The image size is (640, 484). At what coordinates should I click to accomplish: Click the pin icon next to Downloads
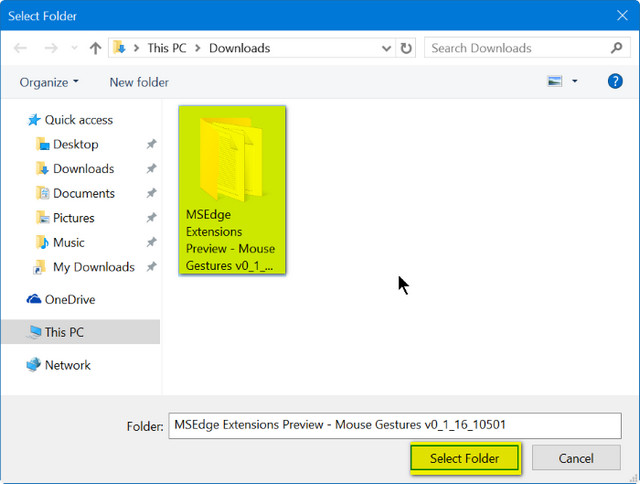[x=151, y=169]
